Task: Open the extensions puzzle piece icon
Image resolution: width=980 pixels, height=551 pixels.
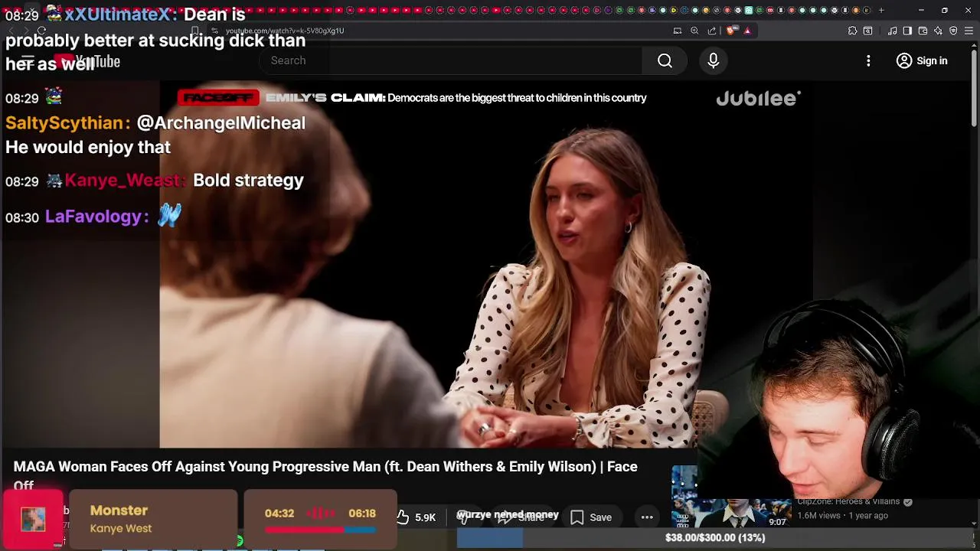Action: pyautogui.click(x=852, y=31)
